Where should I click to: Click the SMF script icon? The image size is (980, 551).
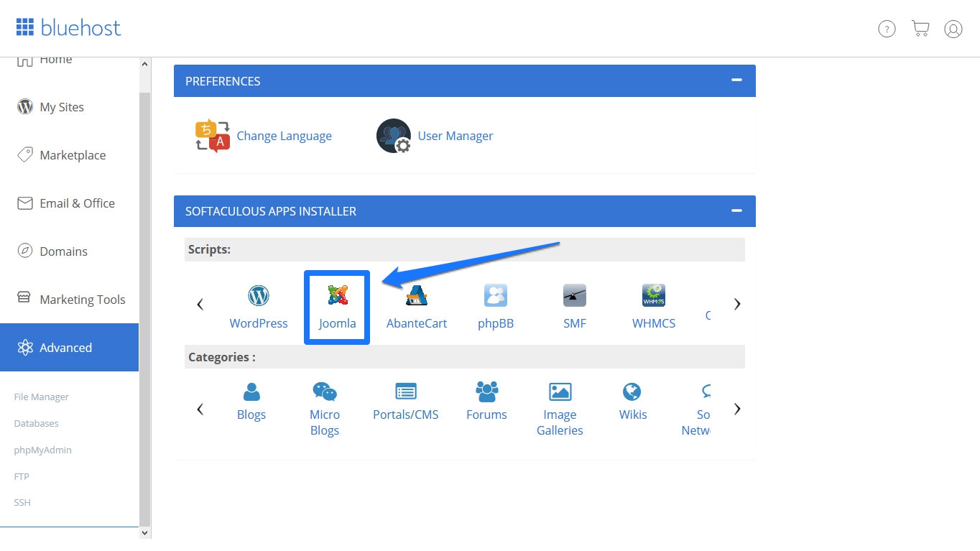tap(575, 295)
